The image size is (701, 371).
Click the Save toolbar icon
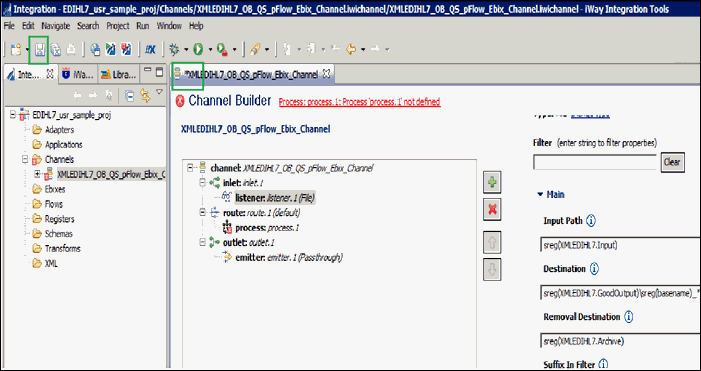(40, 50)
